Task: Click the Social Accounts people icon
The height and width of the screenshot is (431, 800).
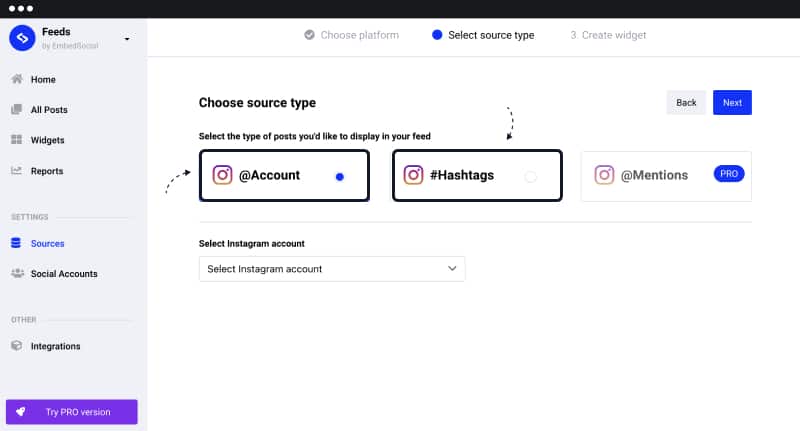Action: click(17, 273)
